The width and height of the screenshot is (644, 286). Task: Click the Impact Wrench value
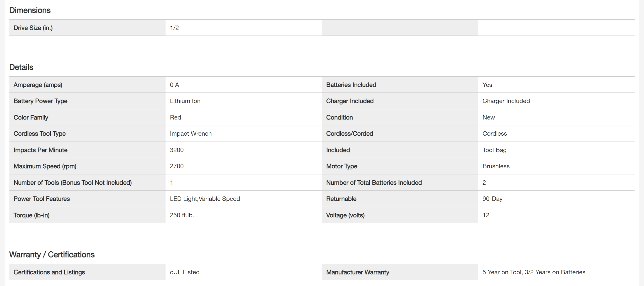point(191,134)
